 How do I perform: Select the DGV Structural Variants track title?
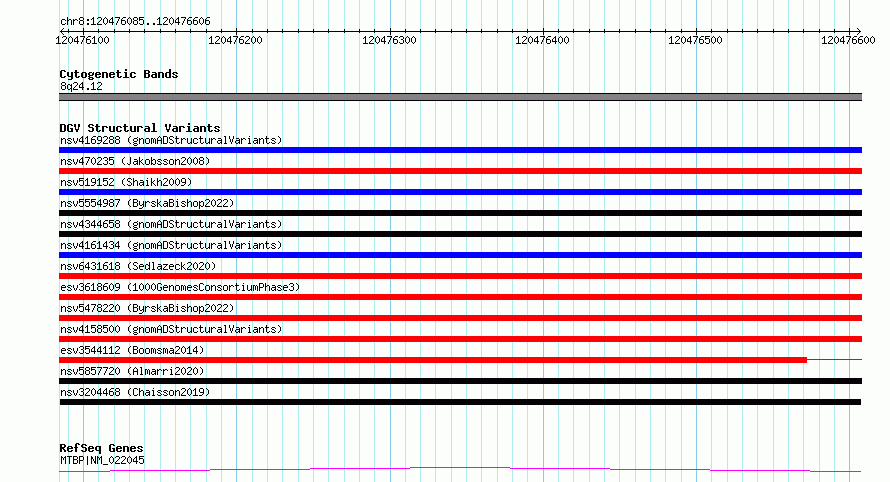(140, 128)
